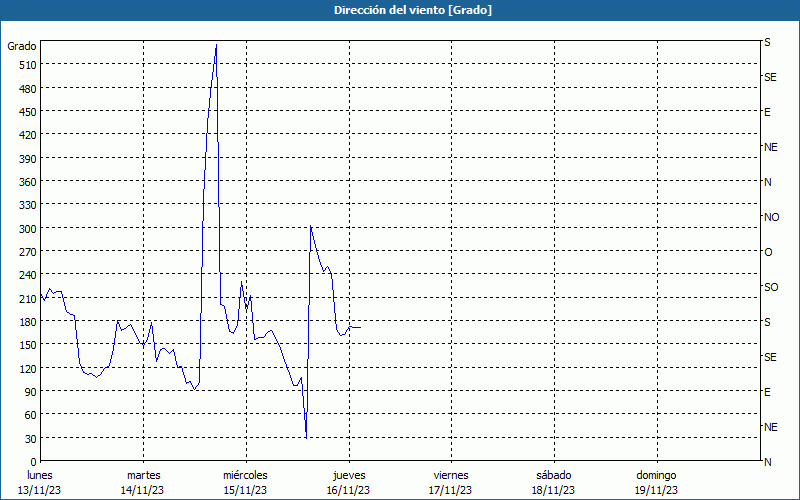Select the date 18/11/23

tap(554, 491)
